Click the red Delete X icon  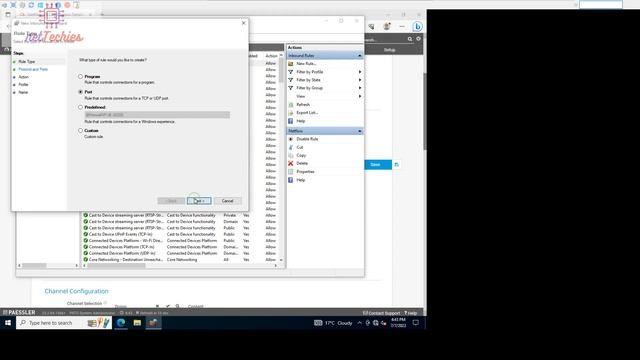[x=291, y=163]
